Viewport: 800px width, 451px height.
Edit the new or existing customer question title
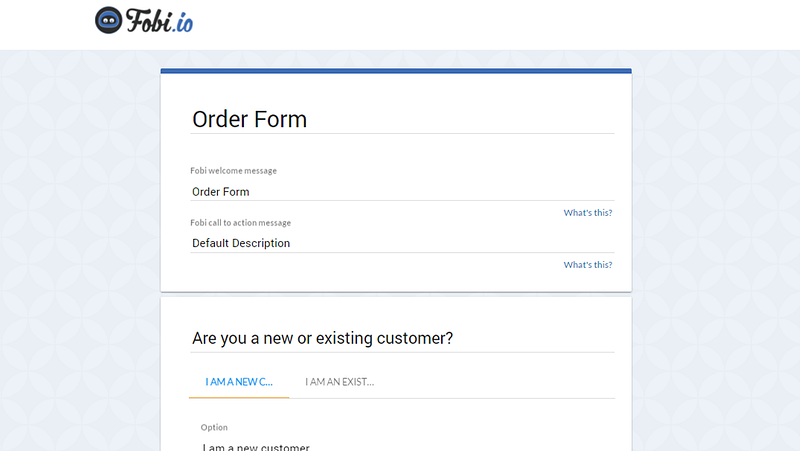(x=402, y=338)
